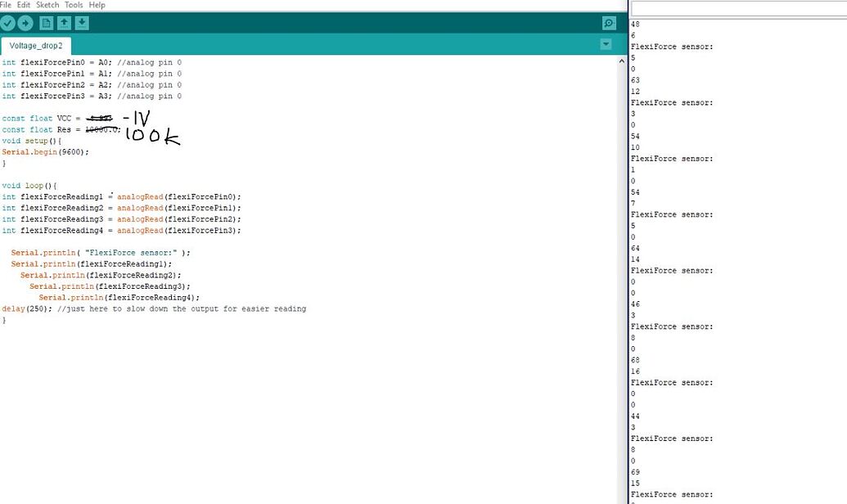Image resolution: width=847 pixels, height=504 pixels.
Task: Click the void loop() line
Action: 29,186
